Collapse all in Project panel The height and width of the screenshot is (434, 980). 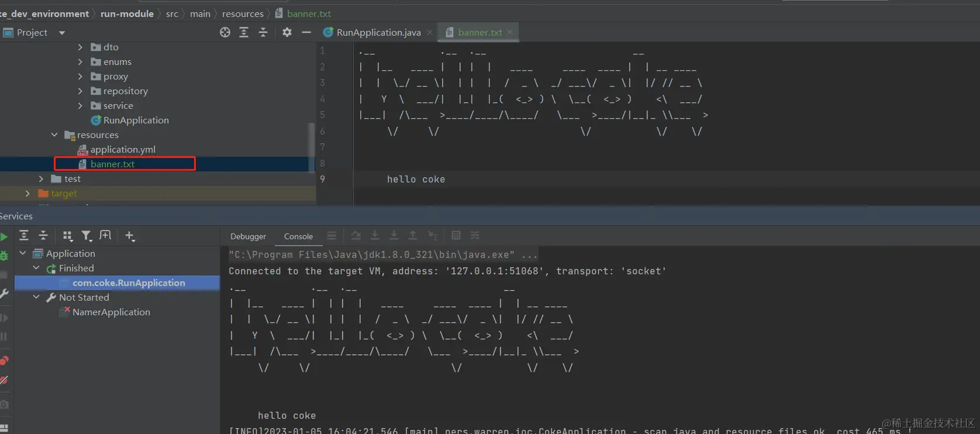tap(263, 32)
